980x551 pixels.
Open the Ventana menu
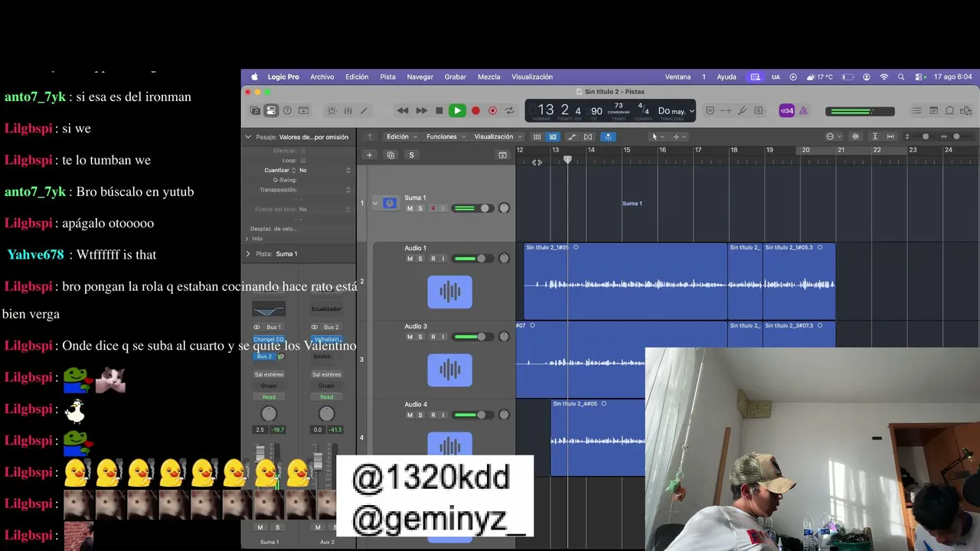(678, 77)
